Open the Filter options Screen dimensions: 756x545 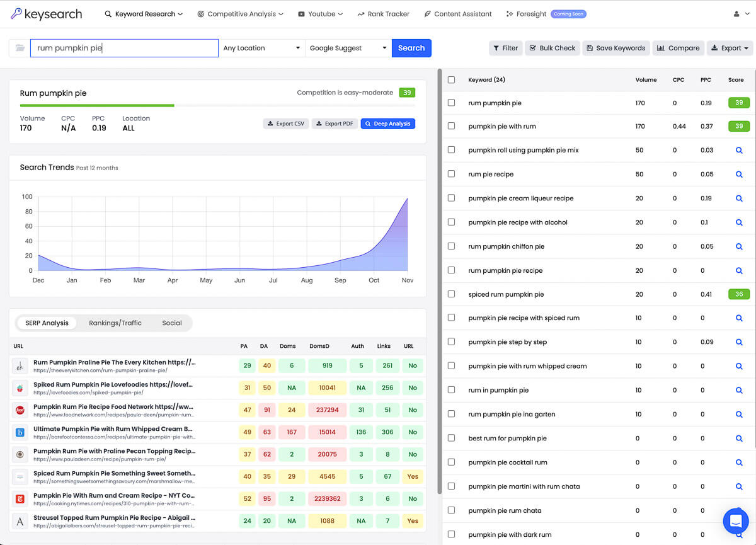click(505, 48)
